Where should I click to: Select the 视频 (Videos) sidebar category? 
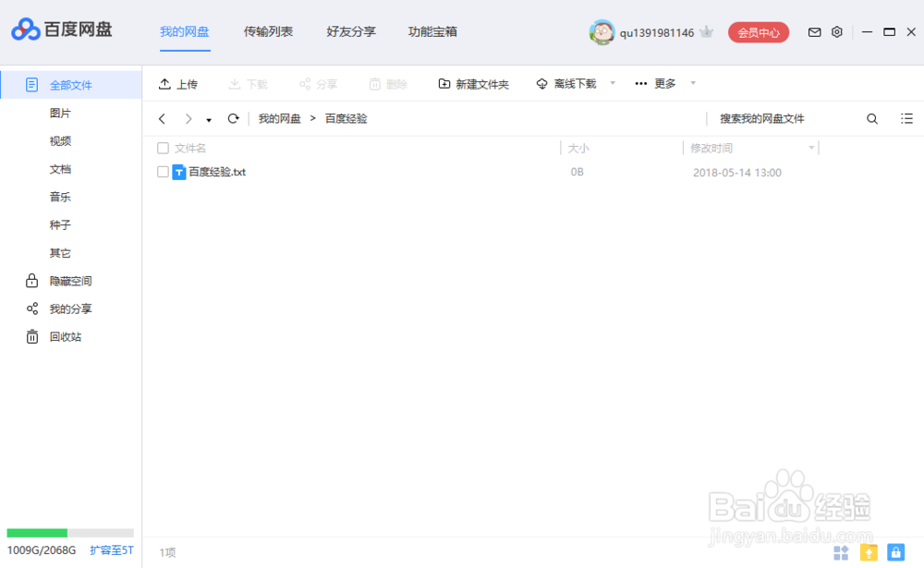point(59,140)
